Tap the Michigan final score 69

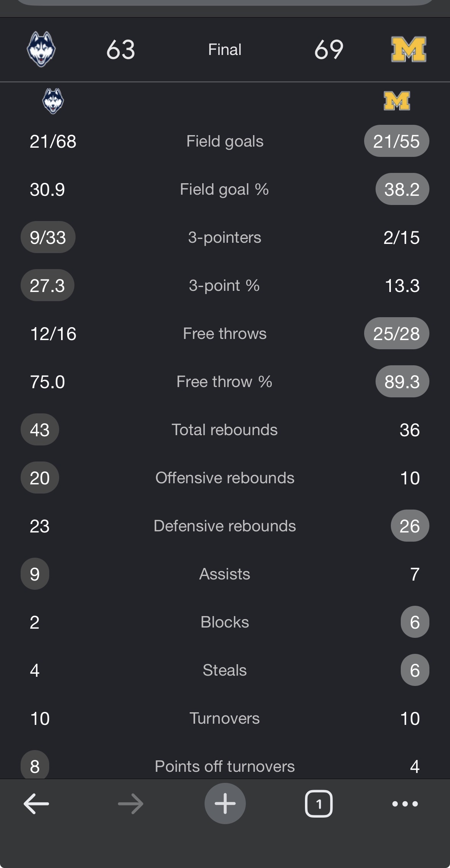pyautogui.click(x=329, y=50)
